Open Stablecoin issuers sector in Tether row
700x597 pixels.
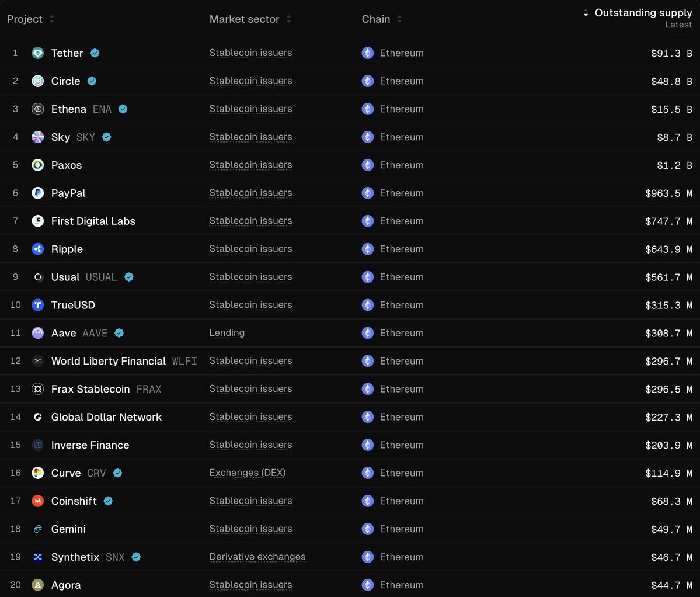pos(251,53)
